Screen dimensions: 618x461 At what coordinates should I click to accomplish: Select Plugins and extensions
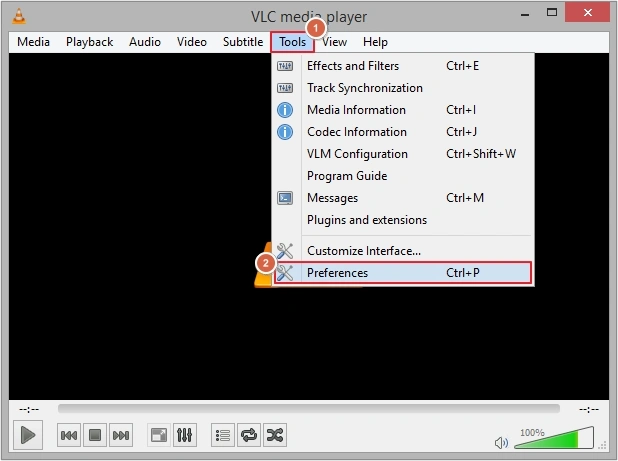coord(402,220)
